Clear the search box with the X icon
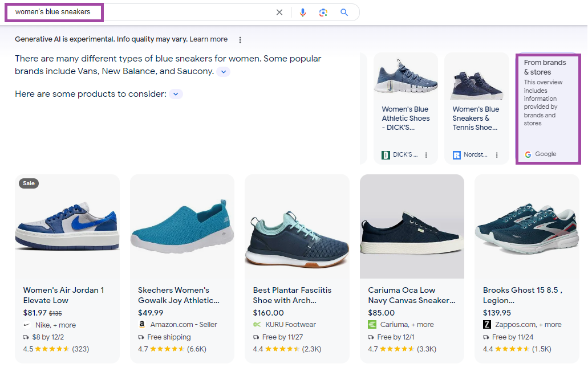Image resolution: width=588 pixels, height=372 pixels. coord(279,13)
